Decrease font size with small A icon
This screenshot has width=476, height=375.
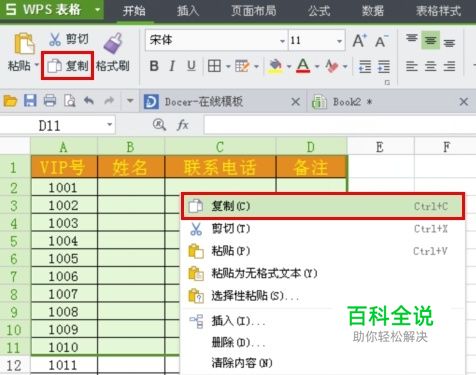coord(381,41)
